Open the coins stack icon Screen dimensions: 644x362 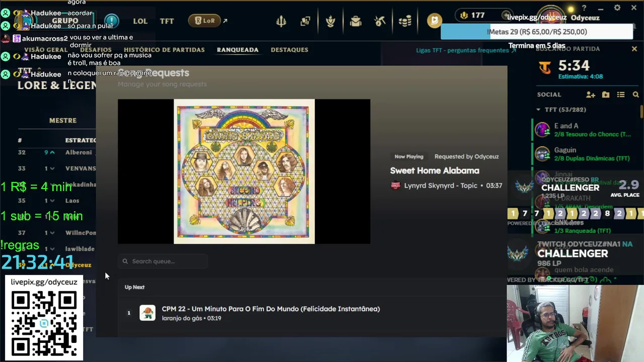pyautogui.click(x=405, y=21)
